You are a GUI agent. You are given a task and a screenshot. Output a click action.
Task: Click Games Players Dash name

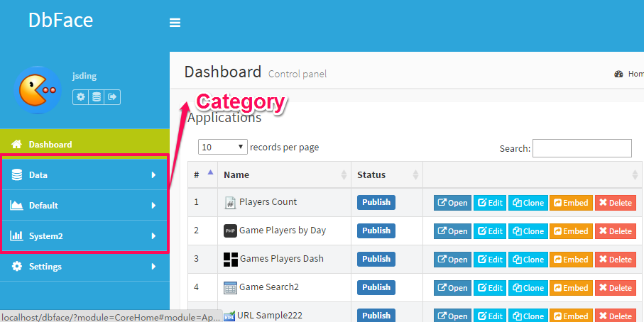[x=282, y=259]
